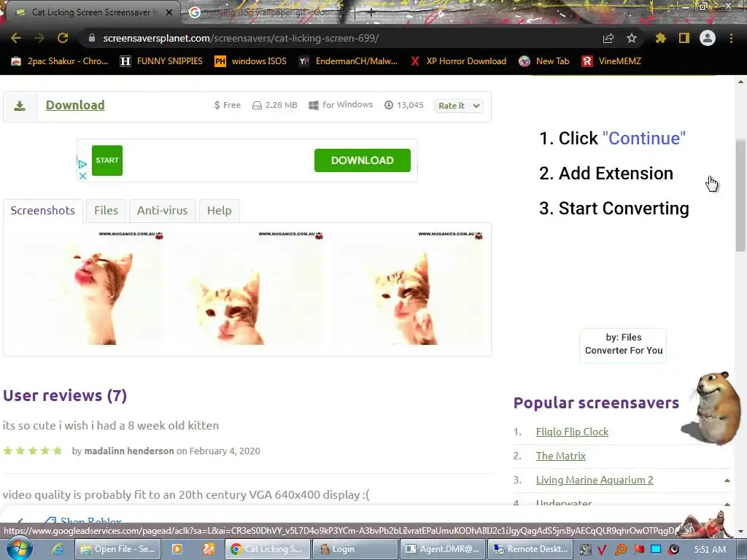
Task: Click the page vertical scrollbar thumb
Action: pos(741,195)
